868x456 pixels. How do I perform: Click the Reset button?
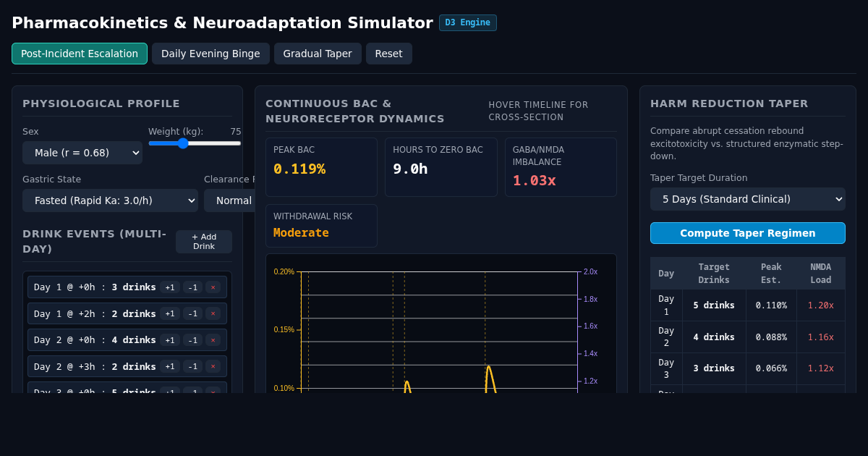click(x=389, y=54)
